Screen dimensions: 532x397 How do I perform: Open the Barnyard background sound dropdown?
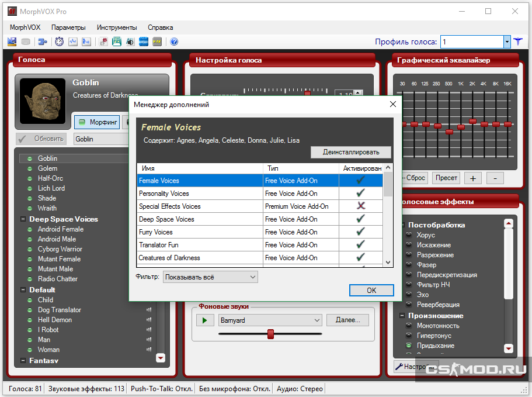click(x=270, y=320)
